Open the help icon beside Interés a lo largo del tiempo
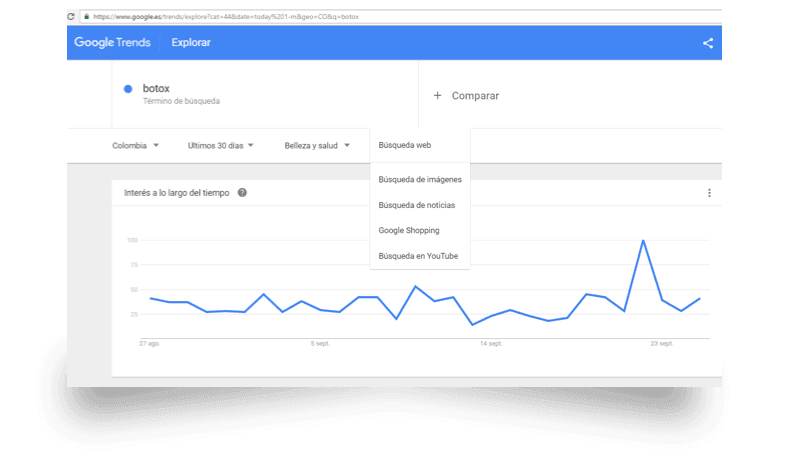This screenshot has width=789, height=459. pos(242,193)
